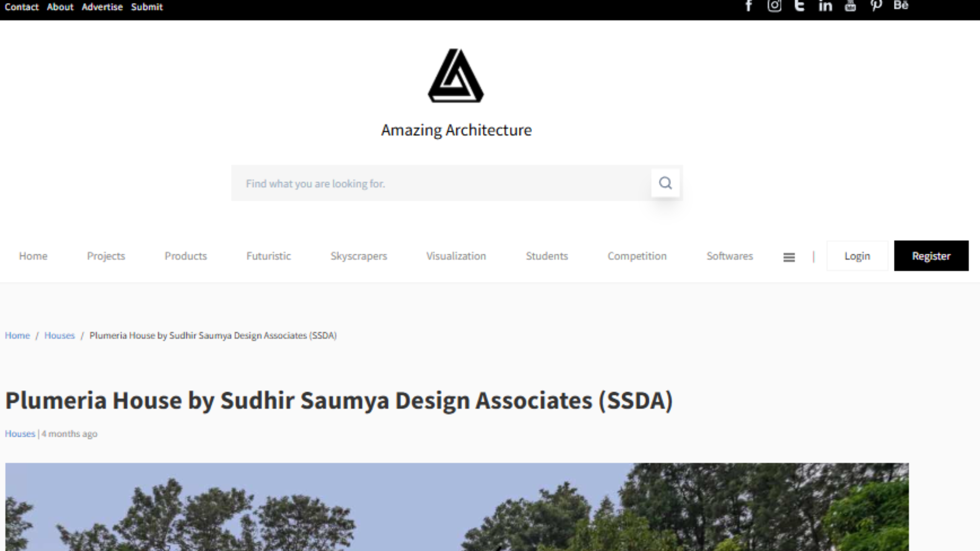Open the LinkedIn icon link
This screenshot has width=980, height=551.
pos(825,6)
